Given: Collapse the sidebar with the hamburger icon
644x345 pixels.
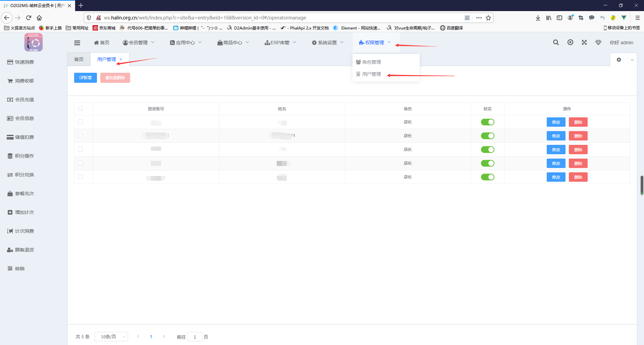Looking at the screenshot, I should coord(77,43).
